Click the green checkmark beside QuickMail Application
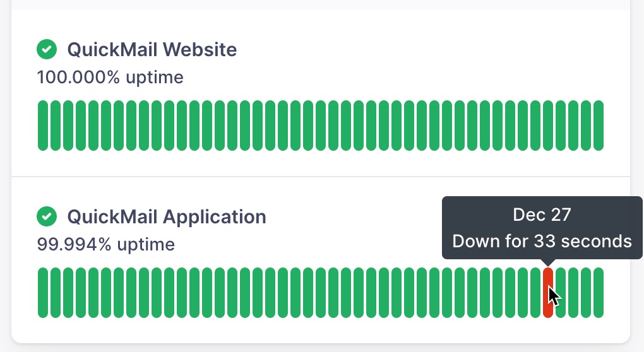The image size is (644, 352). 47,216
